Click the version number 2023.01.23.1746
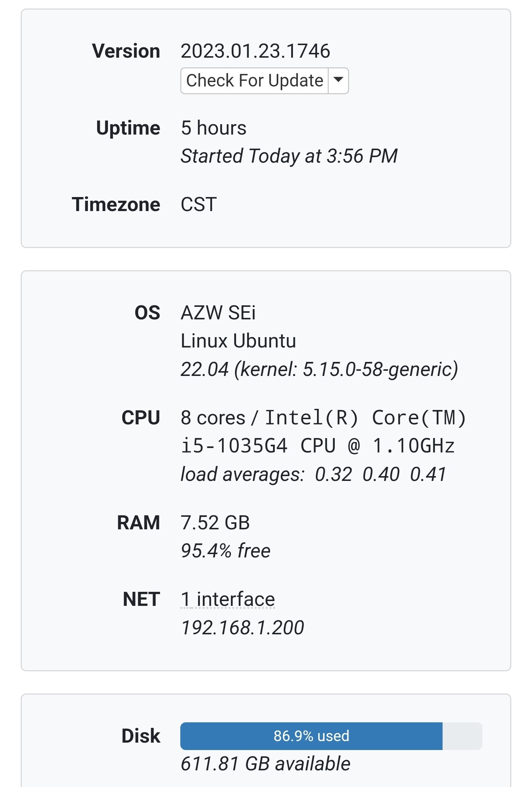The width and height of the screenshot is (532, 787). click(x=255, y=51)
